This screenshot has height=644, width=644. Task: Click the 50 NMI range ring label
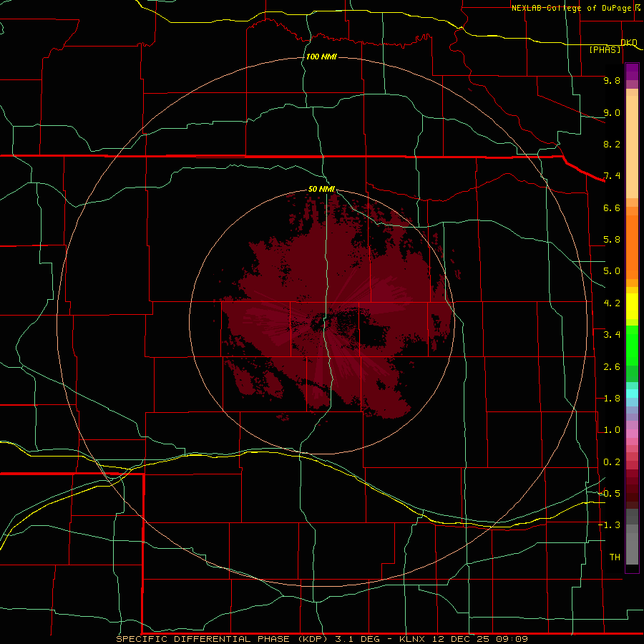[321, 189]
